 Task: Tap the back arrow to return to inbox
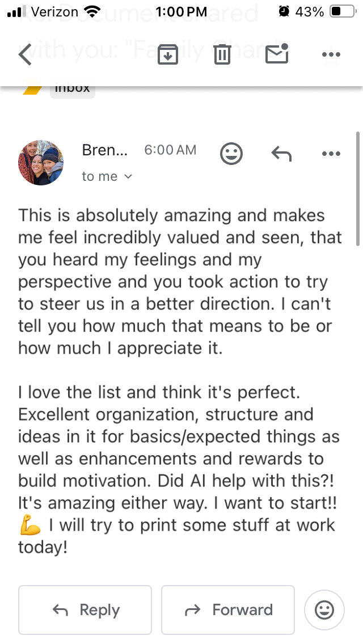point(25,54)
